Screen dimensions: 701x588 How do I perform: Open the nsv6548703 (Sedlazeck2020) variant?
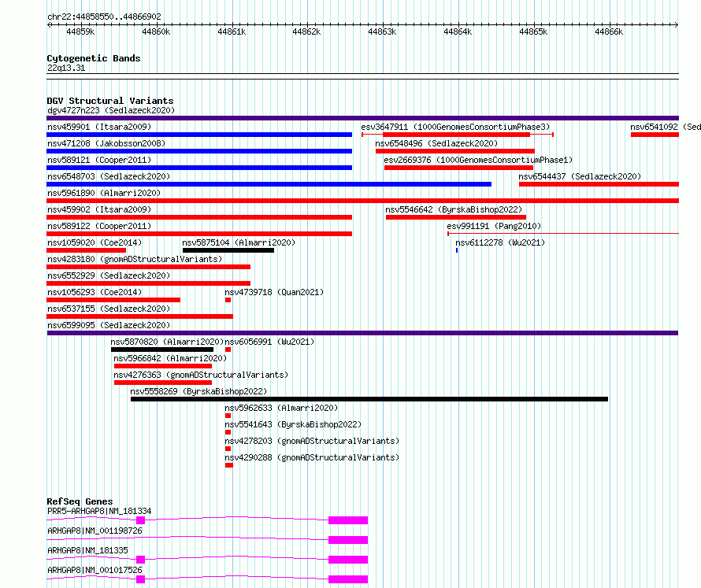109,176
